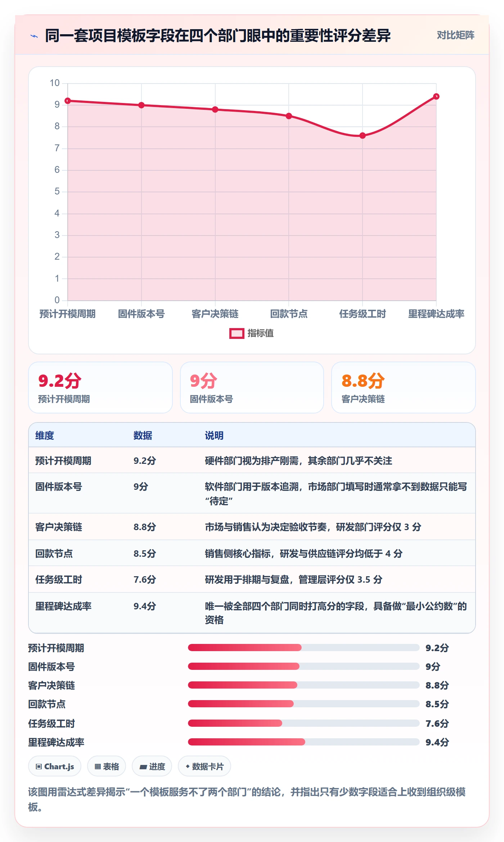Click the 表格 tag chip
The height and width of the screenshot is (842, 504).
coord(107,766)
